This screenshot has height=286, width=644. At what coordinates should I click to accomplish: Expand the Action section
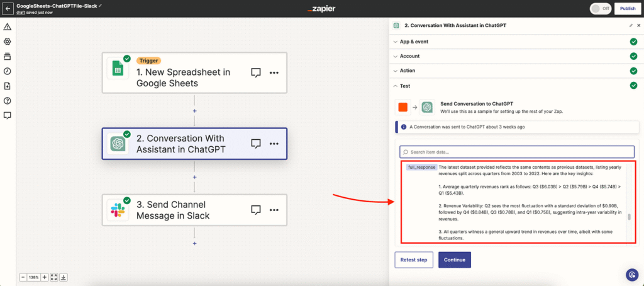(516, 71)
